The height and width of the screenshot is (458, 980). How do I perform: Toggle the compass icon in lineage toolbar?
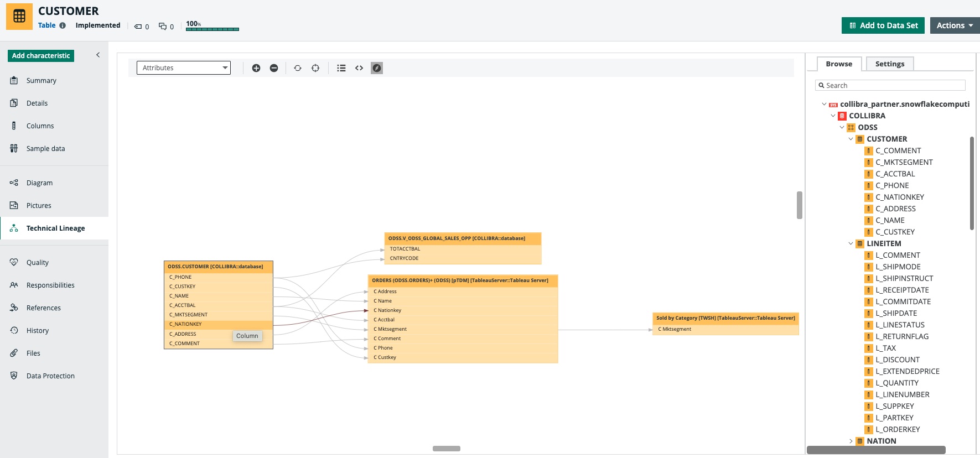pos(377,68)
